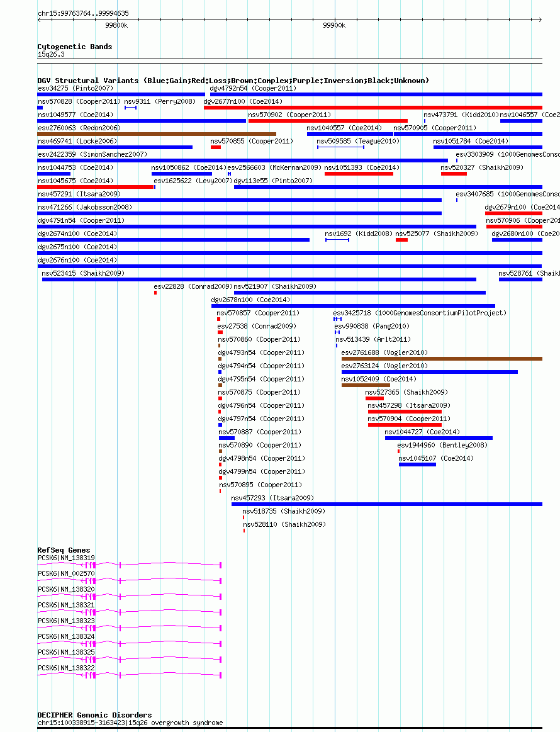Image resolution: width=560 pixels, height=732 pixels.
Task: Click nsv1051784 (Coe2014) label
Action: [x=471, y=141]
